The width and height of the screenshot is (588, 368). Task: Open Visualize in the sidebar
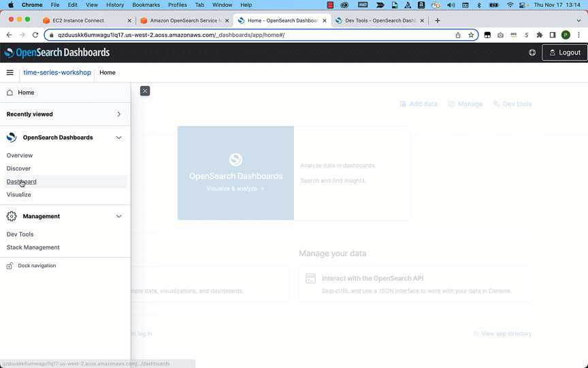19,195
